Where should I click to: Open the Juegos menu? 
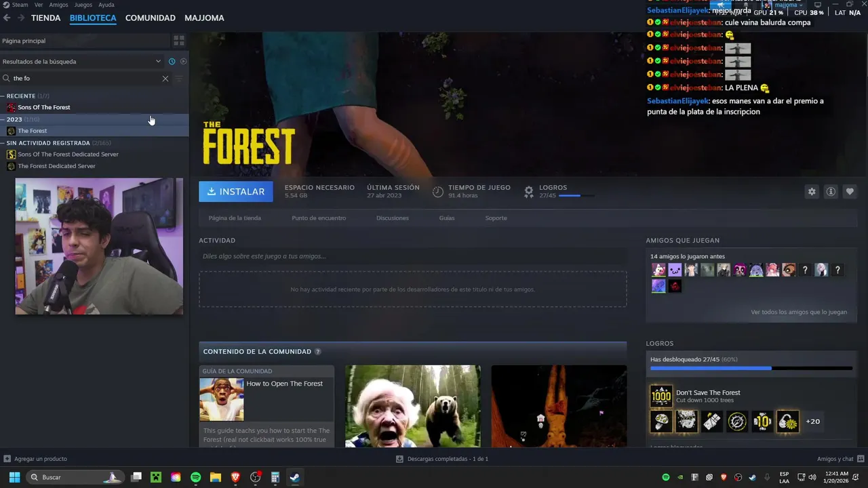click(83, 5)
